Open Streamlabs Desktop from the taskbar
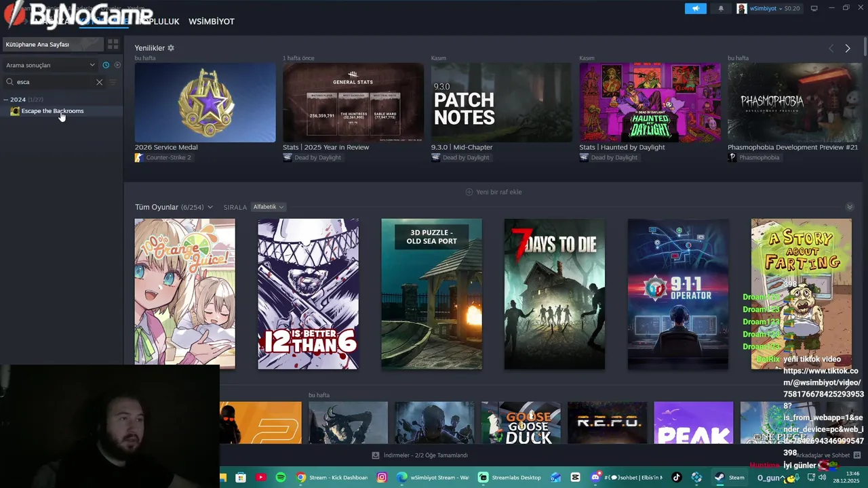The width and height of the screenshot is (868, 488). tap(510, 477)
